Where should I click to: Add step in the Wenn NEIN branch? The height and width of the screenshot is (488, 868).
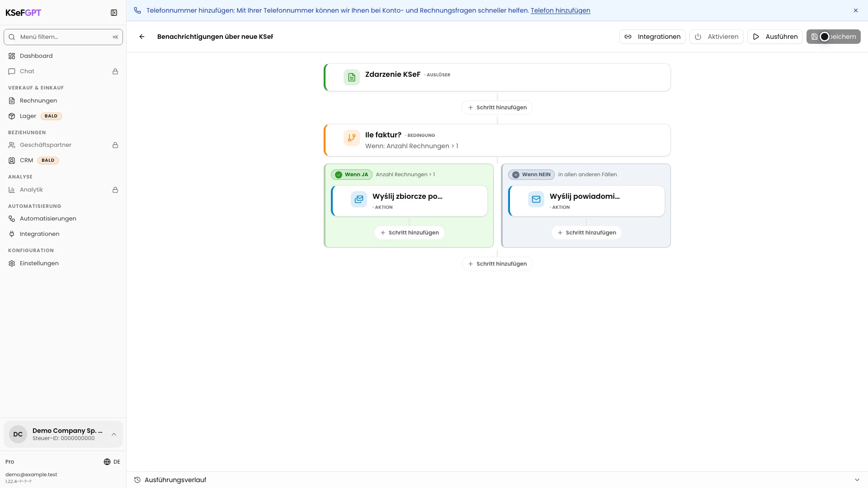(586, 233)
